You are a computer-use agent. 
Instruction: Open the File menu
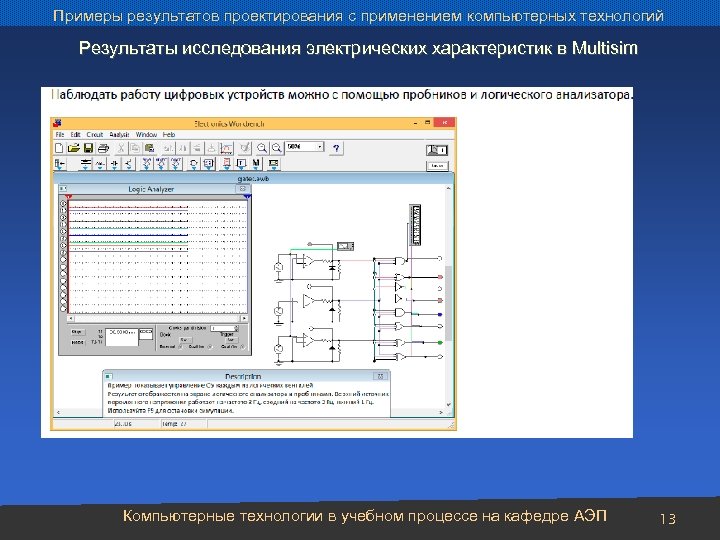[x=60, y=135]
